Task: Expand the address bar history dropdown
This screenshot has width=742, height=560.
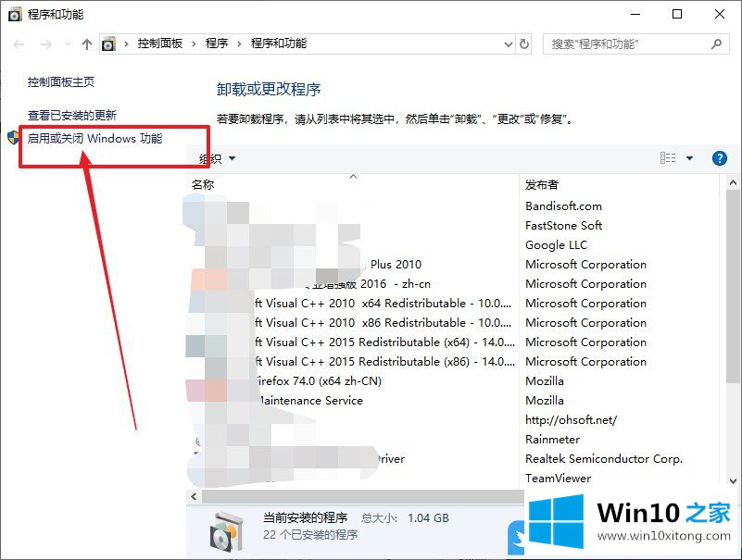Action: click(509, 44)
